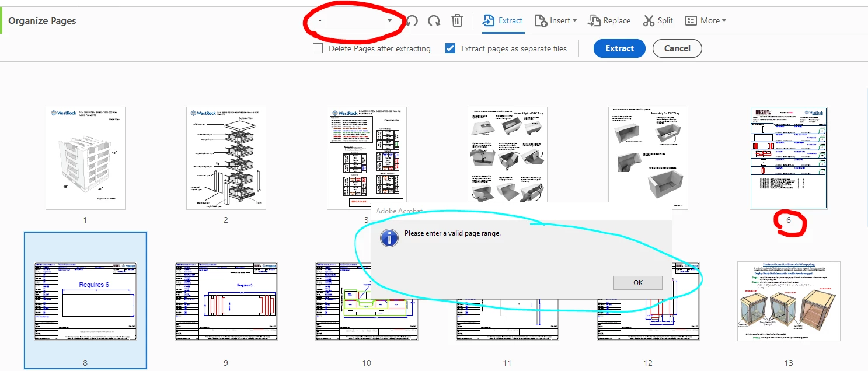The height and width of the screenshot is (371, 868).
Task: Click the page number label 9
Action: [x=226, y=363]
